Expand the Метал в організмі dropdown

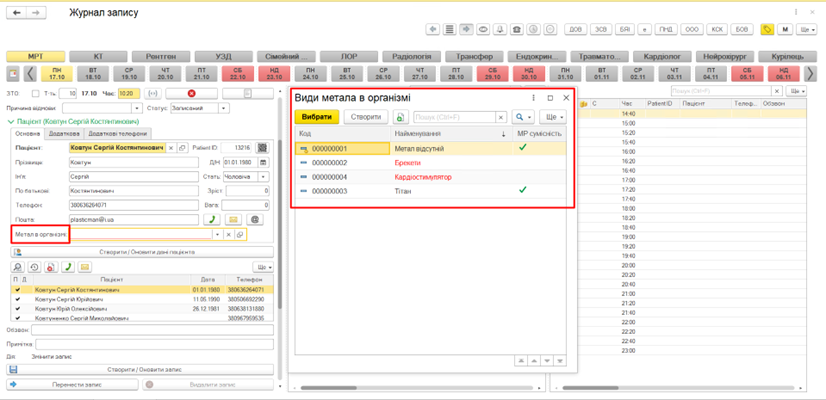218,235
